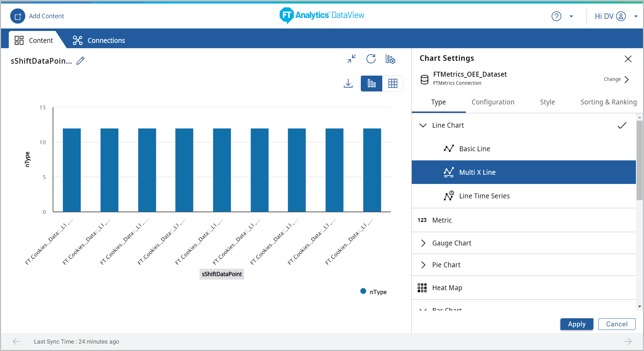The image size is (644, 351).
Task: Switch to the Configuration tab
Action: click(x=493, y=102)
